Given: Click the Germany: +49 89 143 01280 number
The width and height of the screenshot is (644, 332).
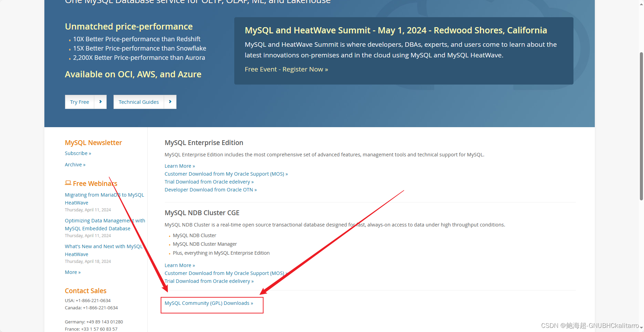Looking at the screenshot, I should pos(94,322).
